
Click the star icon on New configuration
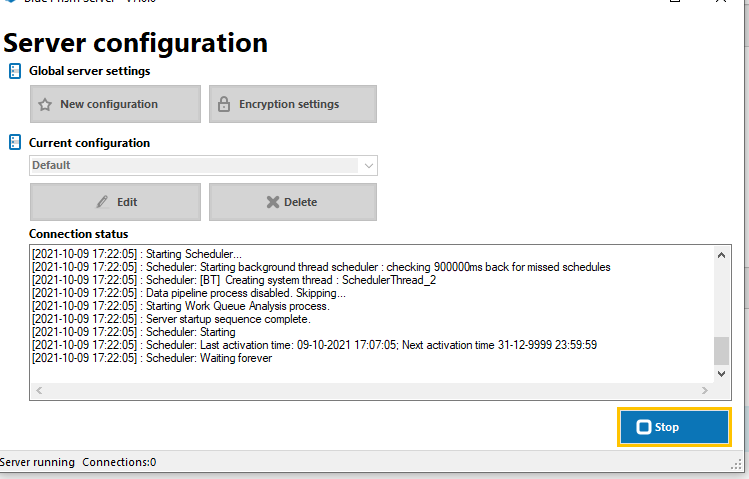coord(45,105)
